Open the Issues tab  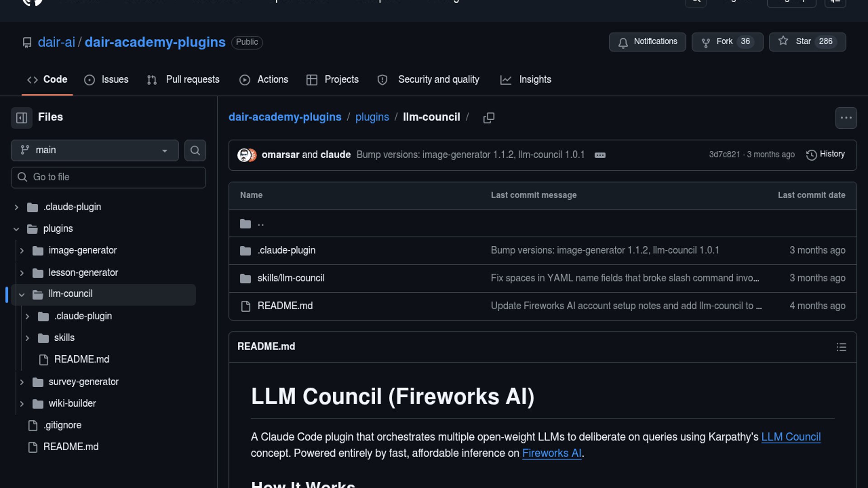(x=106, y=80)
